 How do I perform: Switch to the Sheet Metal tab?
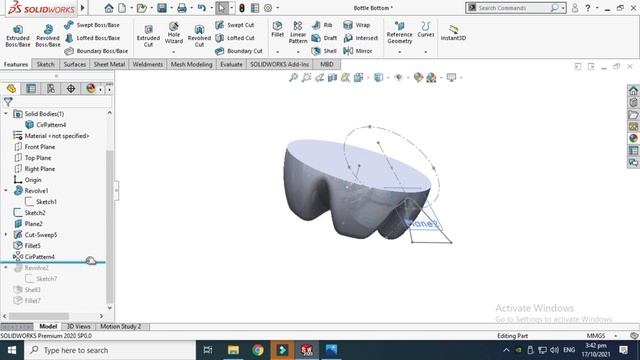(x=109, y=64)
